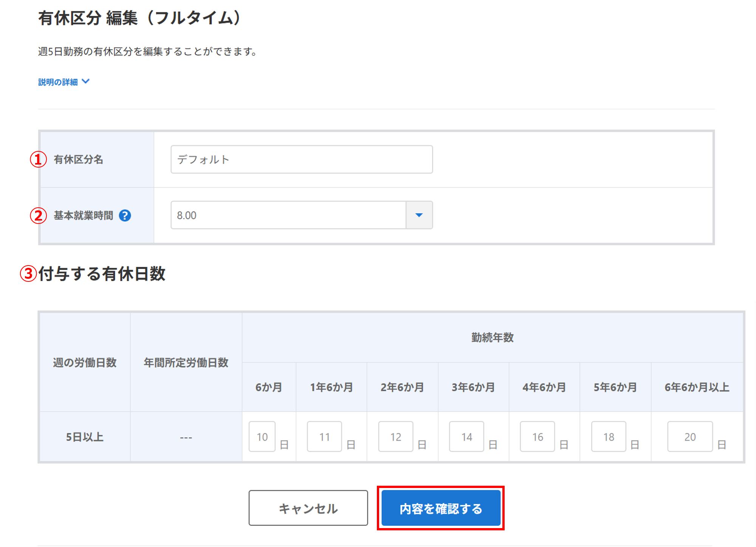Click the 勤続年数 table header

coord(492,337)
